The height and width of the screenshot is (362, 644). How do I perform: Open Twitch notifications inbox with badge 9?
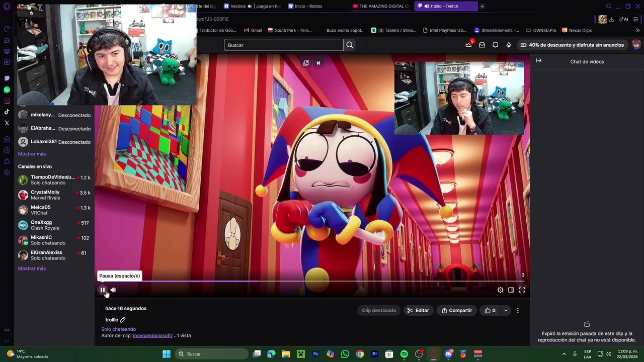469,45
